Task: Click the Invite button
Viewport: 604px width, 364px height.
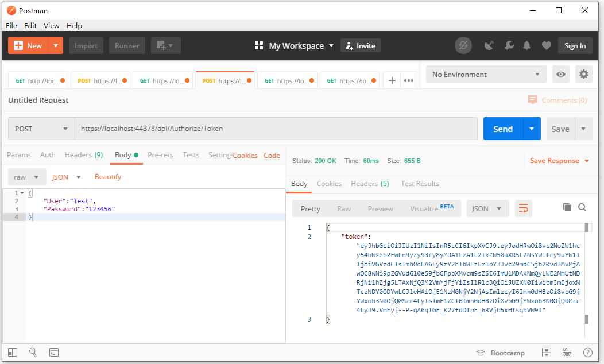Action: [361, 46]
